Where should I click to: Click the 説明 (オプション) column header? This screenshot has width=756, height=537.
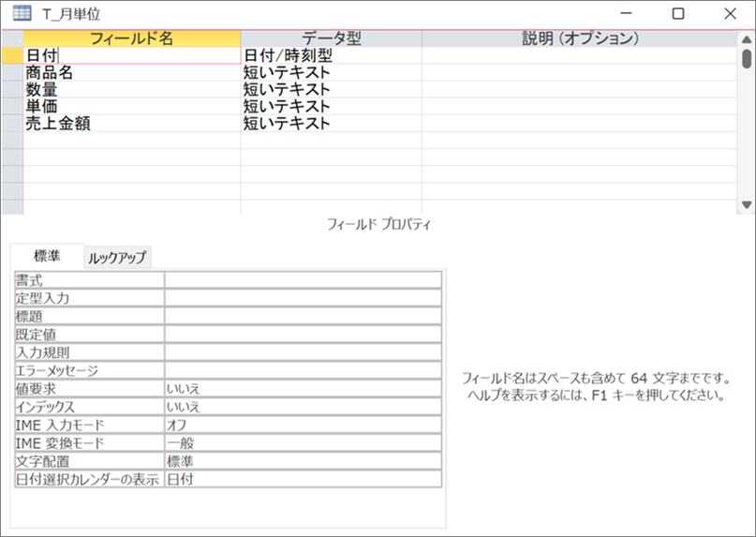580,38
